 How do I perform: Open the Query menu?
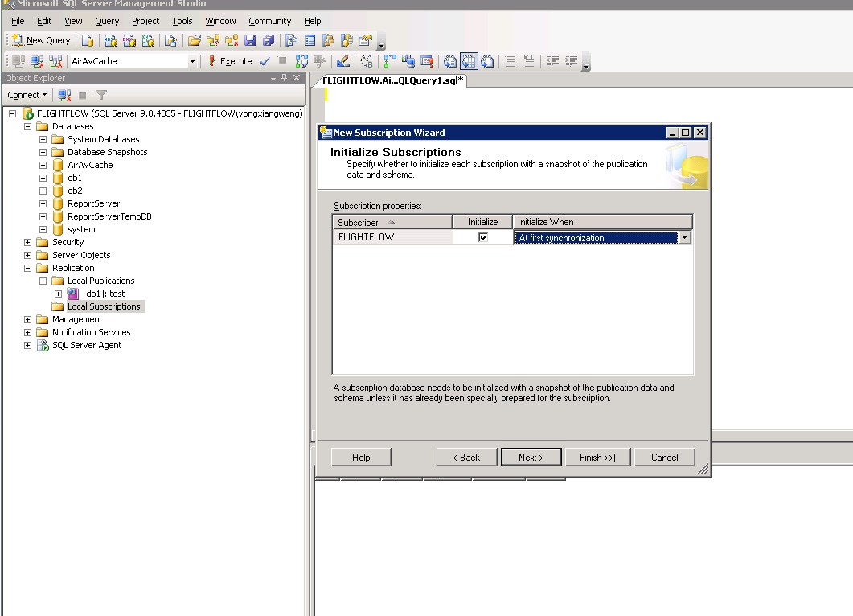pyautogui.click(x=107, y=21)
